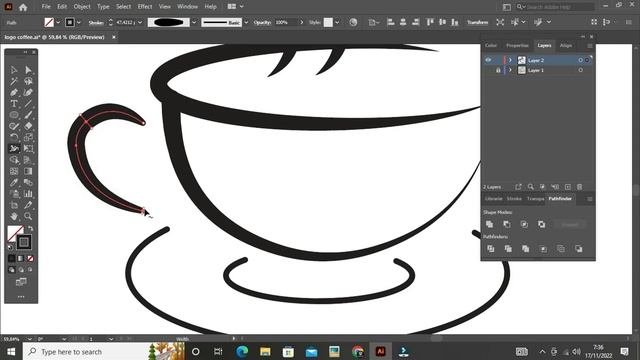Click Minus Front shape mode
The image size is (640, 360).
[x=507, y=224]
